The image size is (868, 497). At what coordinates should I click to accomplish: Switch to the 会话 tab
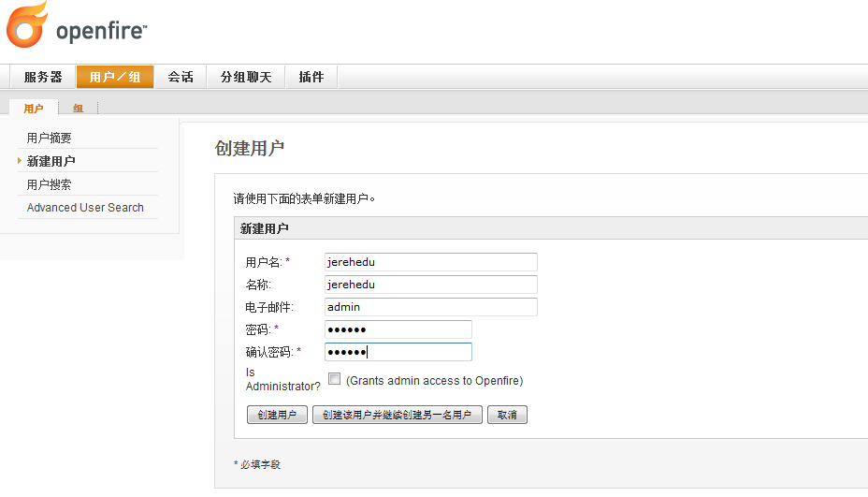pos(181,77)
